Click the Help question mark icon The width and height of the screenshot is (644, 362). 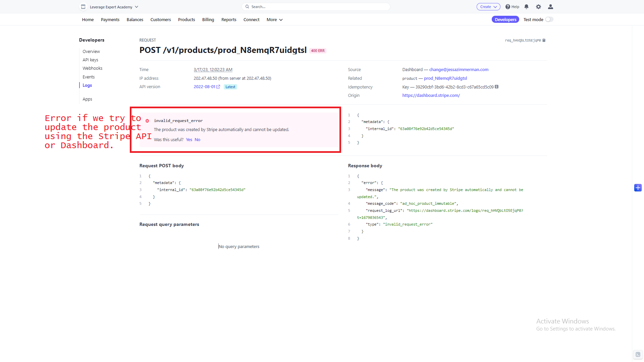pyautogui.click(x=508, y=7)
